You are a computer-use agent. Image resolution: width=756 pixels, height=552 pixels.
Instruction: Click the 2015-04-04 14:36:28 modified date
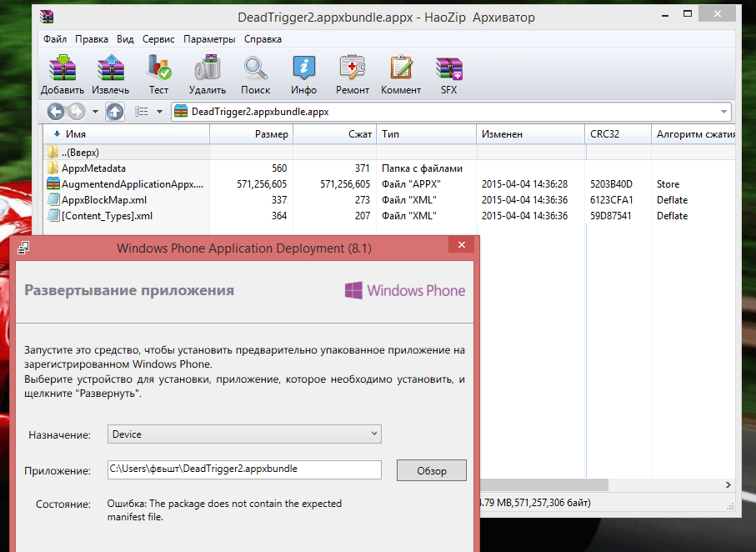[x=524, y=183]
